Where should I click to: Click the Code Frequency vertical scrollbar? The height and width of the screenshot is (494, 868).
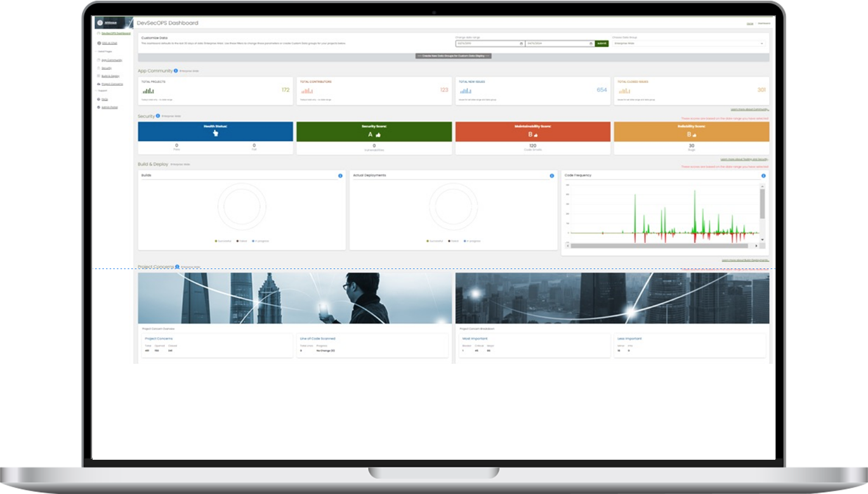[763, 204]
